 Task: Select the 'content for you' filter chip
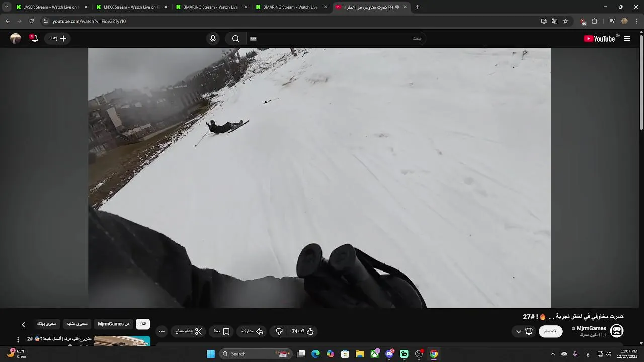coord(47,324)
